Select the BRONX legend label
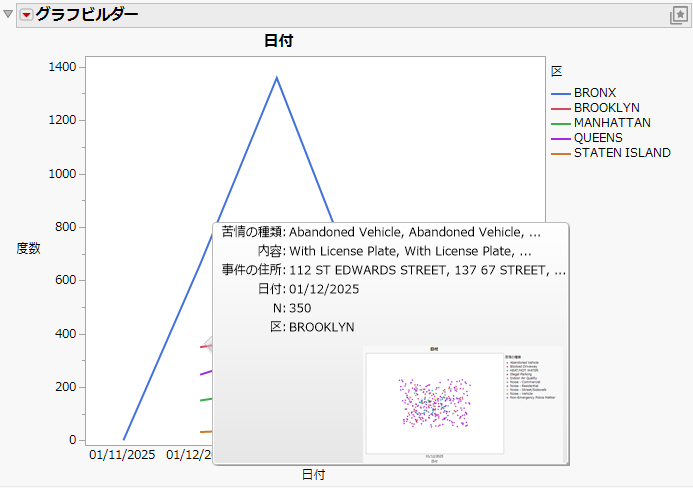Viewport: 693px width, 488px height. [x=595, y=93]
